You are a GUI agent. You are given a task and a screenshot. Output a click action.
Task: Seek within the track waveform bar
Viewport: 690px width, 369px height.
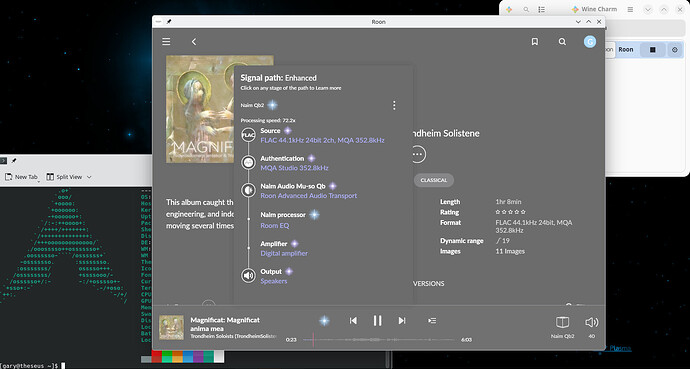379,340
